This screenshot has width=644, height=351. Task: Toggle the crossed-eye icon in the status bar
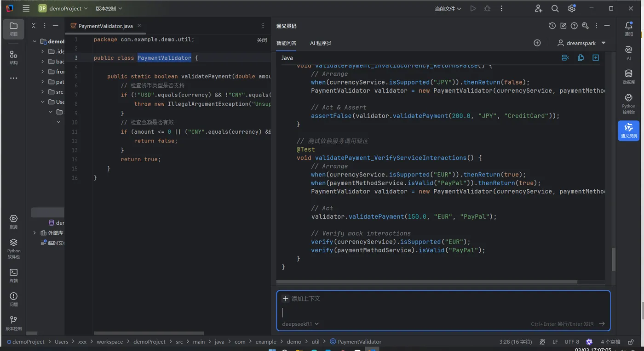542,342
